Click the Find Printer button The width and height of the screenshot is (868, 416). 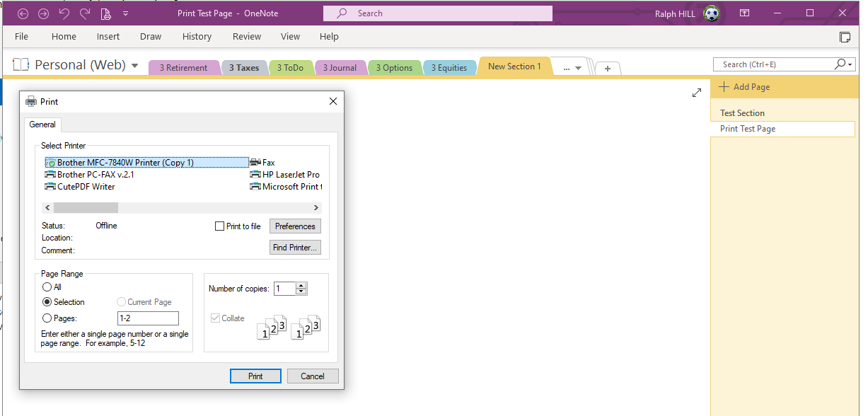coord(295,247)
